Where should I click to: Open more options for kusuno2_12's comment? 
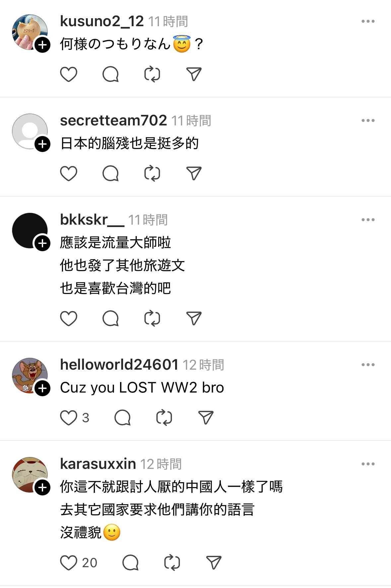tap(368, 21)
